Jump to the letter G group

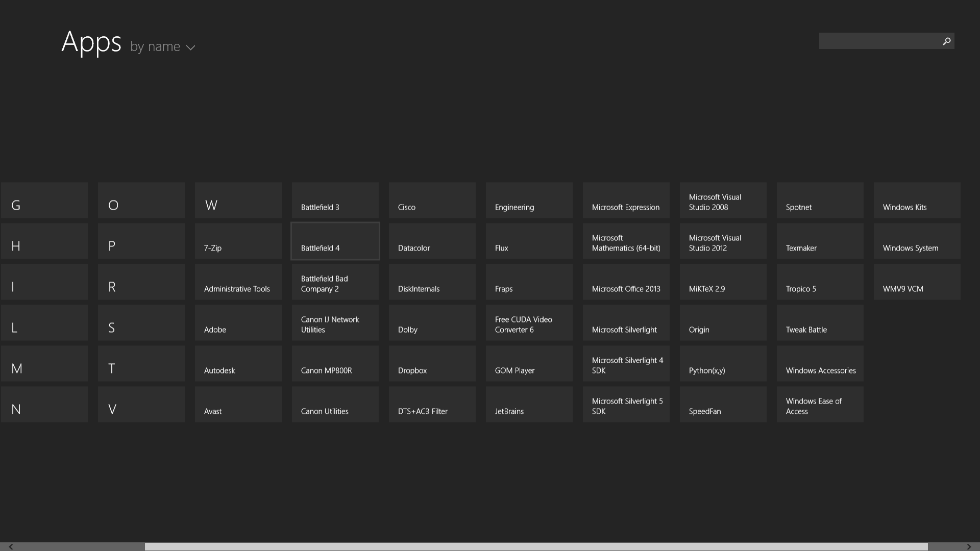[44, 201]
